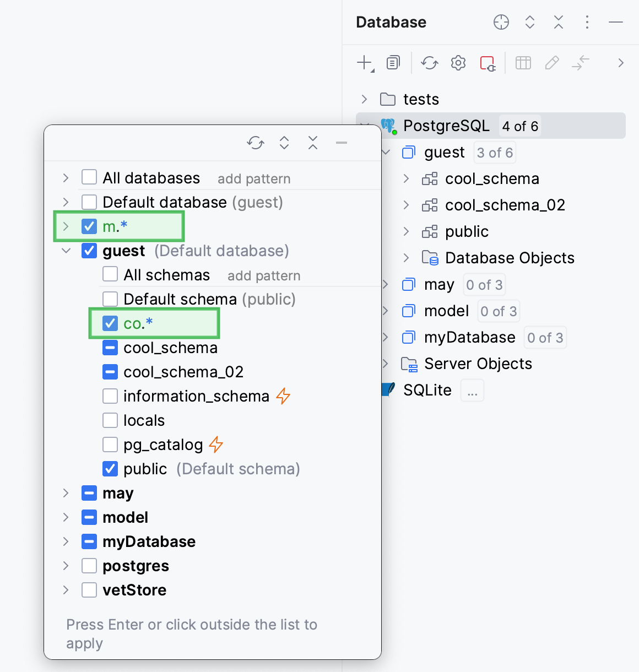The height and width of the screenshot is (672, 639).
Task: Uncheck the co.* schema pattern
Action: (110, 323)
